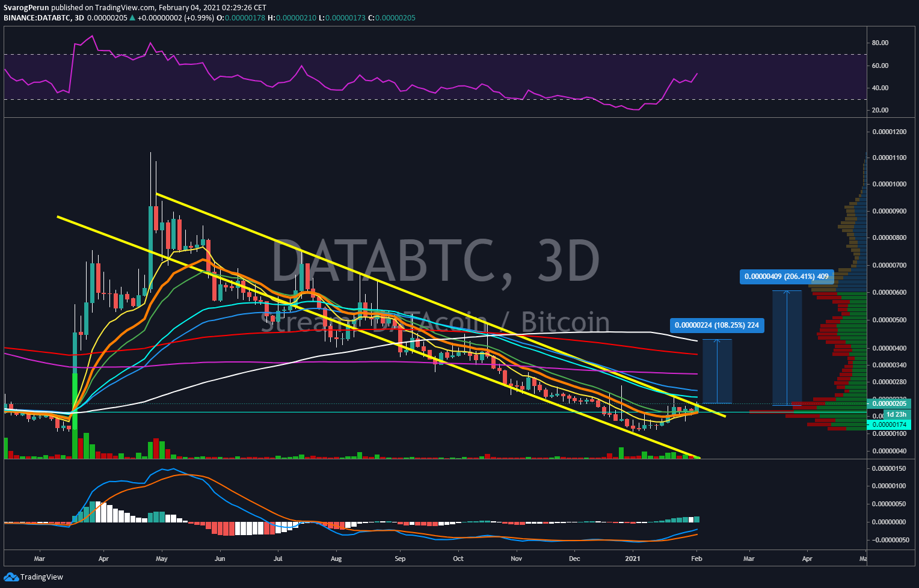Click the 0.00000000 zero label on the MACD axis
This screenshot has height=588, width=919.
click(x=889, y=522)
